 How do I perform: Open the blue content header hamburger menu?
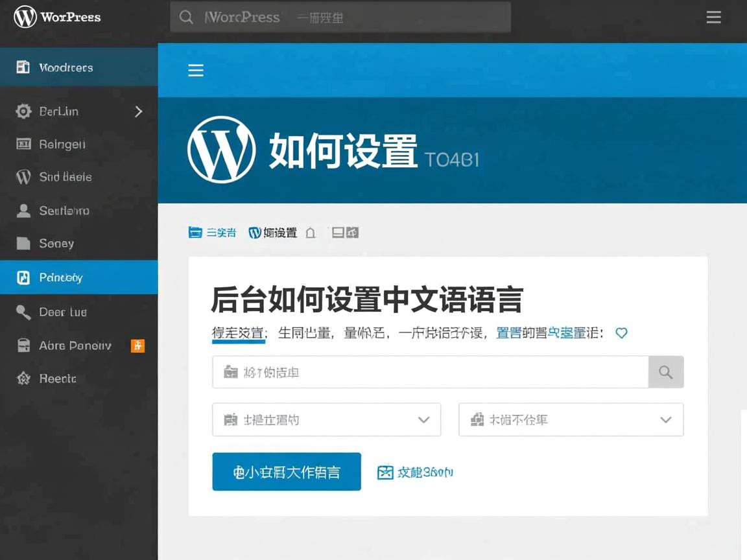[196, 70]
